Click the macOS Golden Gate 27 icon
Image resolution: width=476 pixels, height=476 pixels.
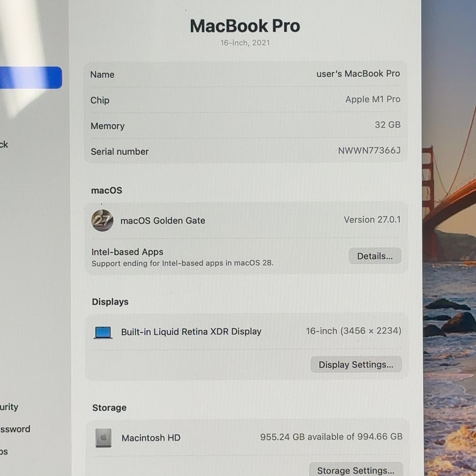coord(102,221)
